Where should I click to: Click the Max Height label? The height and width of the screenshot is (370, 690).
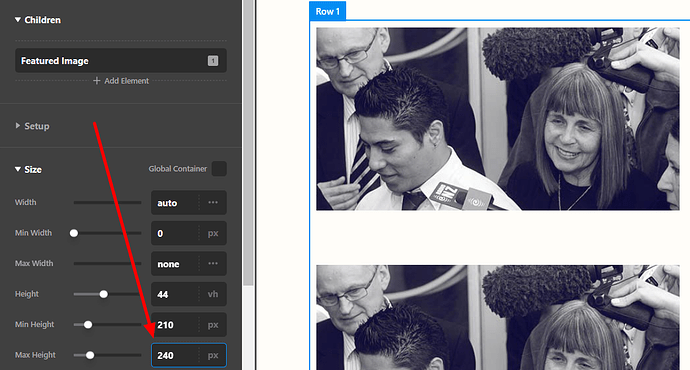click(35, 355)
